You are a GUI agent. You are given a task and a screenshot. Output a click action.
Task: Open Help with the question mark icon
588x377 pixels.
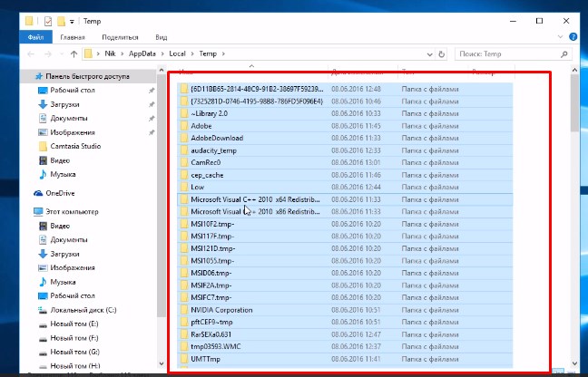pos(573,36)
